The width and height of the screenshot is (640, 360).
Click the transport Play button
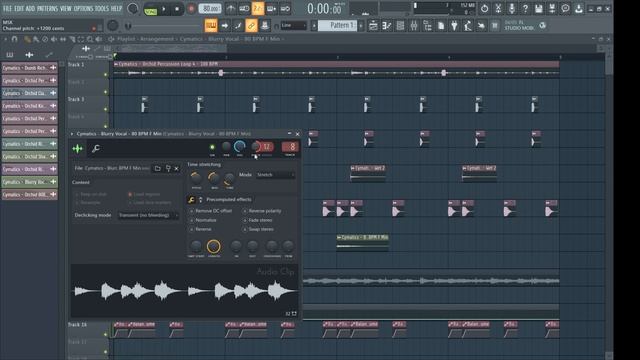tap(164, 9)
